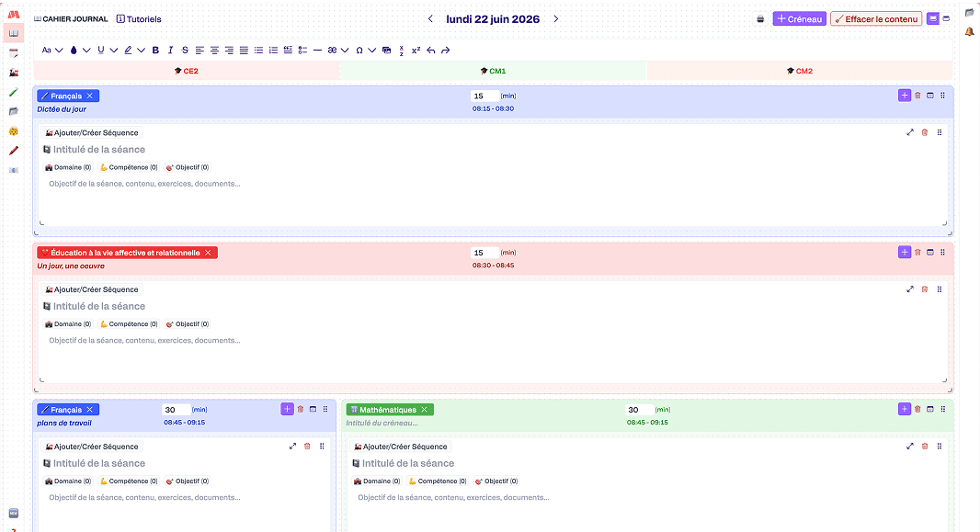This screenshot has height=532, width=980.
Task: Toggle strikethrough text formatting
Action: click(x=185, y=50)
